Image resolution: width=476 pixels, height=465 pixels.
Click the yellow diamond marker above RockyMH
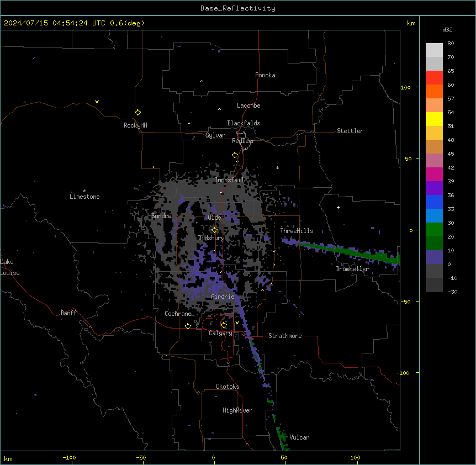coord(138,113)
